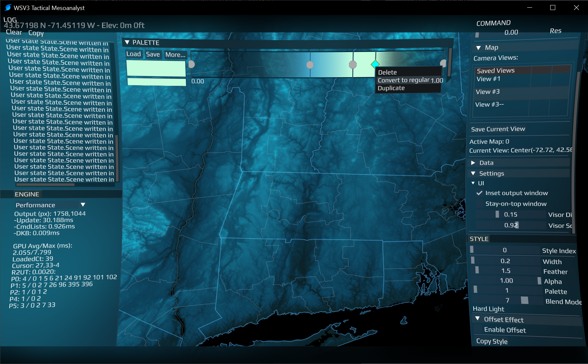The height and width of the screenshot is (364, 588).
Task: Select the leftmost gray palette stop
Action: click(192, 64)
